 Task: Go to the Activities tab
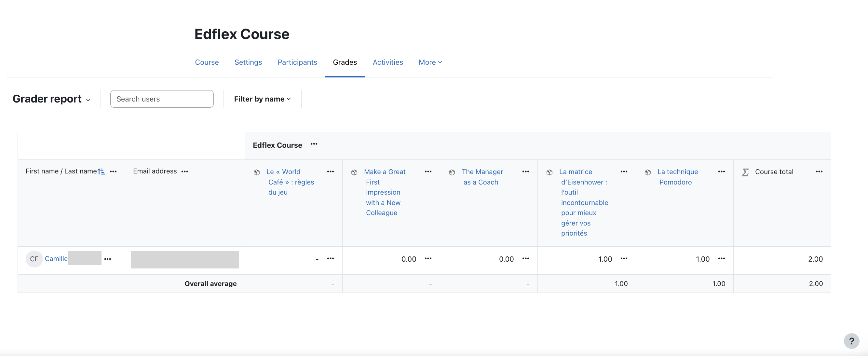387,62
